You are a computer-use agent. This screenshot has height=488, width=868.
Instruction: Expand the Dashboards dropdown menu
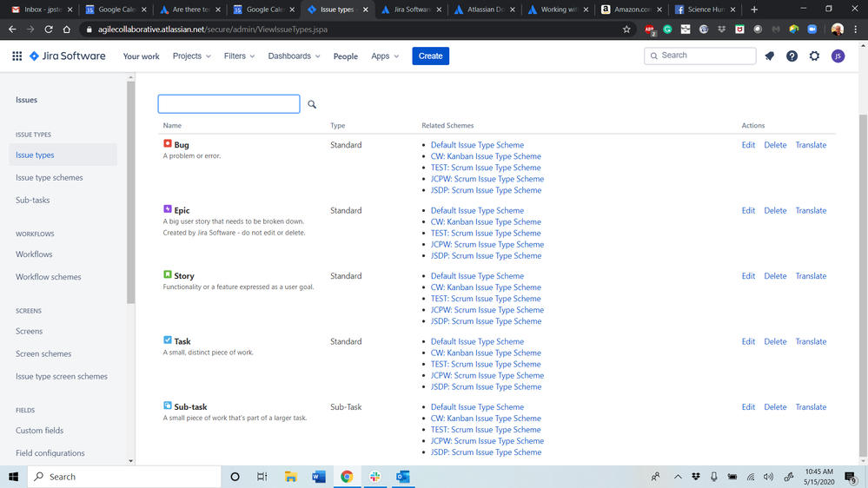[294, 56]
